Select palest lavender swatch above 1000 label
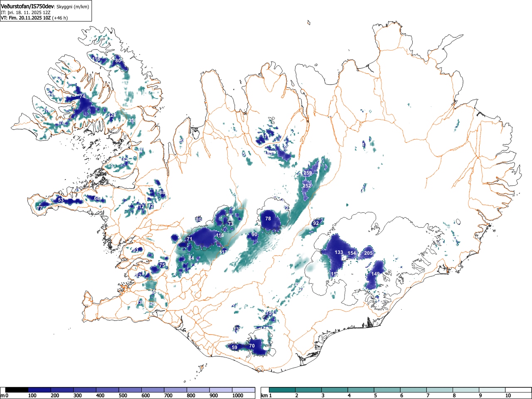The height and width of the screenshot is (399, 532). (x=244, y=390)
